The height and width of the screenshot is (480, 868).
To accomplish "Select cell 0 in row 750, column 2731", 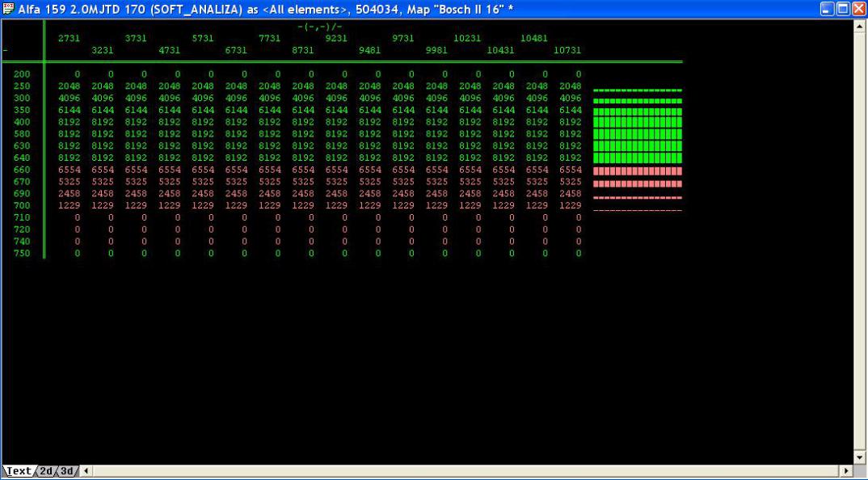I will pyautogui.click(x=78, y=254).
